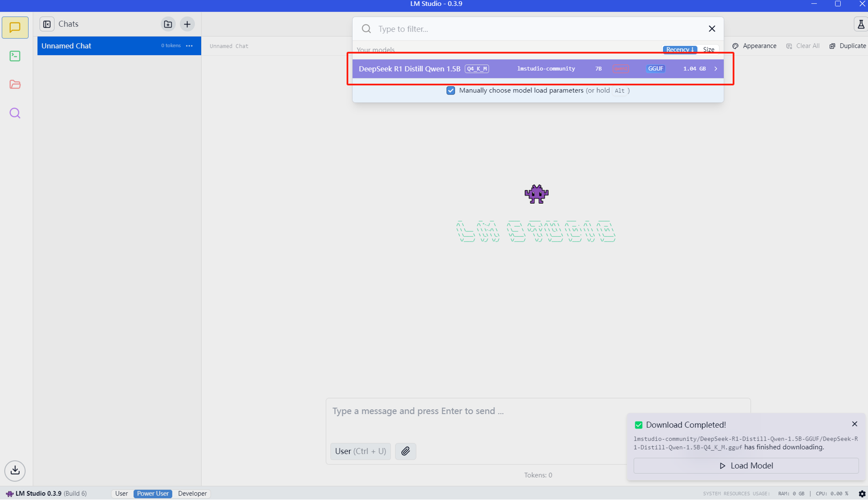Switch message role via User (Ctrl + U)
The width and height of the screenshot is (868, 500).
360,451
